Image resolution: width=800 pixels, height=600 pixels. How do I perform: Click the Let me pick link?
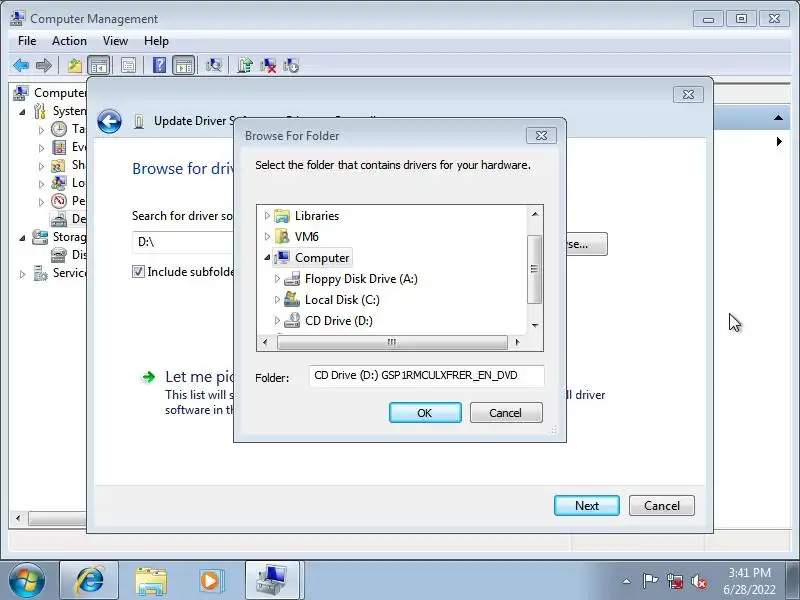[199, 377]
